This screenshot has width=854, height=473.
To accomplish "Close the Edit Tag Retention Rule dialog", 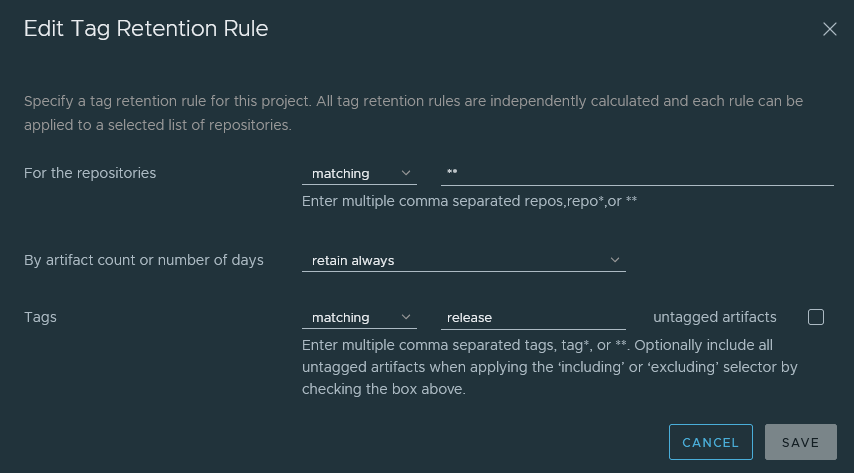I will point(829,29).
